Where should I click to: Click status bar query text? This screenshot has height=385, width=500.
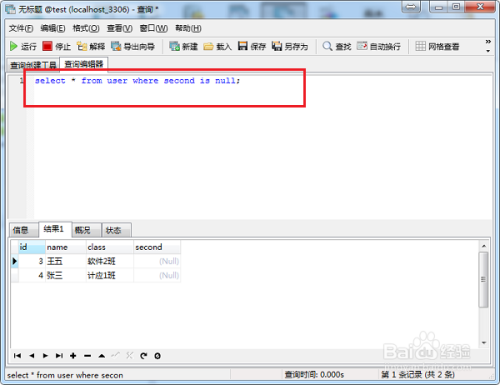[65, 375]
